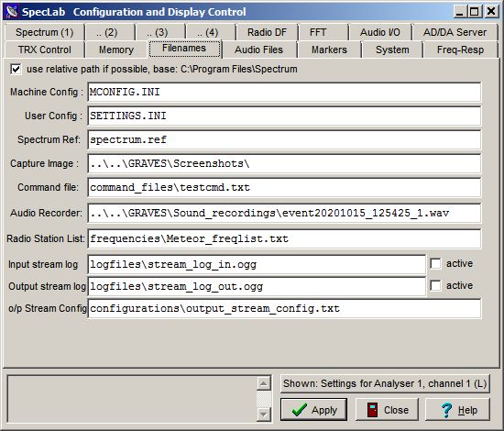Click the SpecLab satellite dish title icon
504x431 pixels.
(x=12, y=12)
